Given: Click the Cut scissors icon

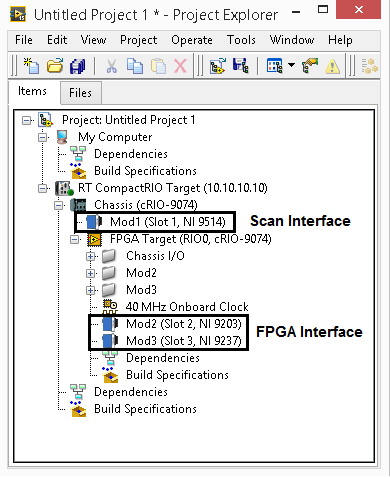Looking at the screenshot, I should (x=112, y=65).
